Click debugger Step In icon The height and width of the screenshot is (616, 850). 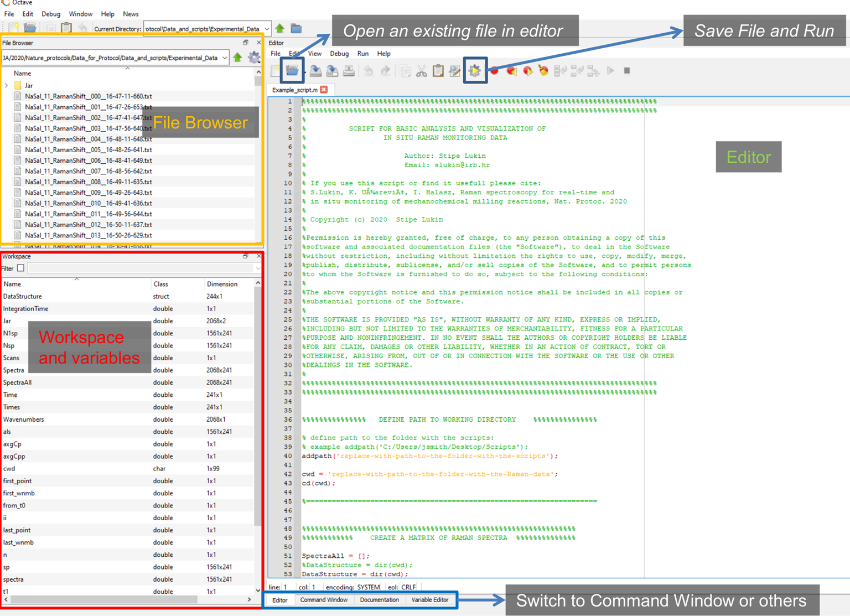(x=577, y=71)
